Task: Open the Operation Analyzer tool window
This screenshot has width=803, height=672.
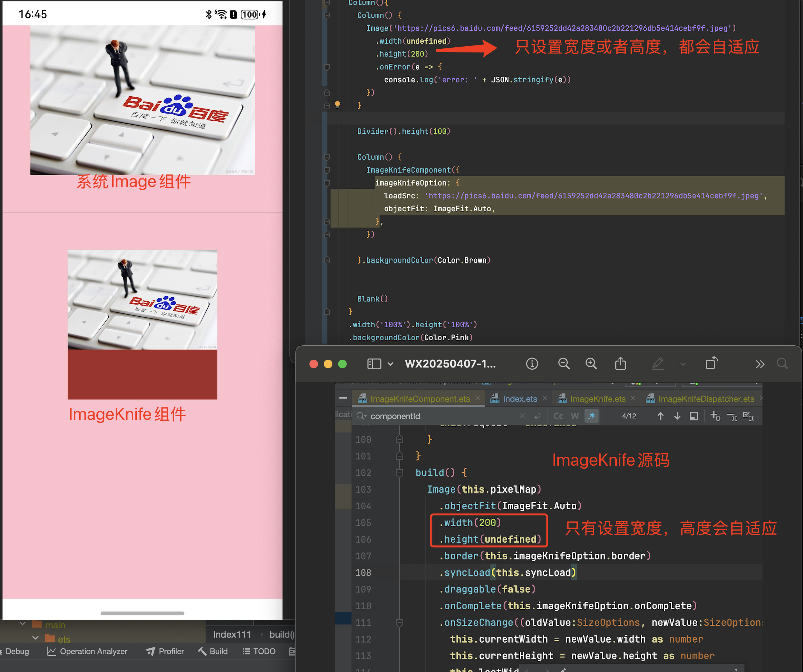Action: pos(87,651)
